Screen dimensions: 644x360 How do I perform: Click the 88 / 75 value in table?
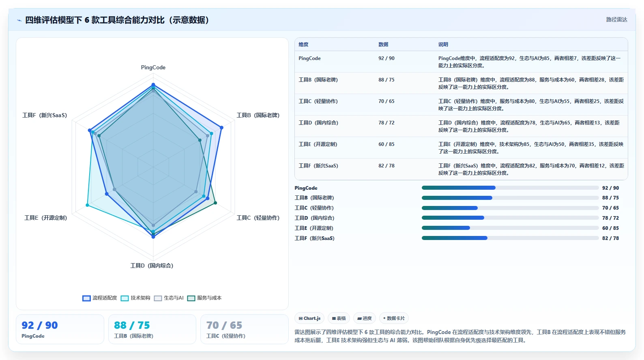coord(386,80)
